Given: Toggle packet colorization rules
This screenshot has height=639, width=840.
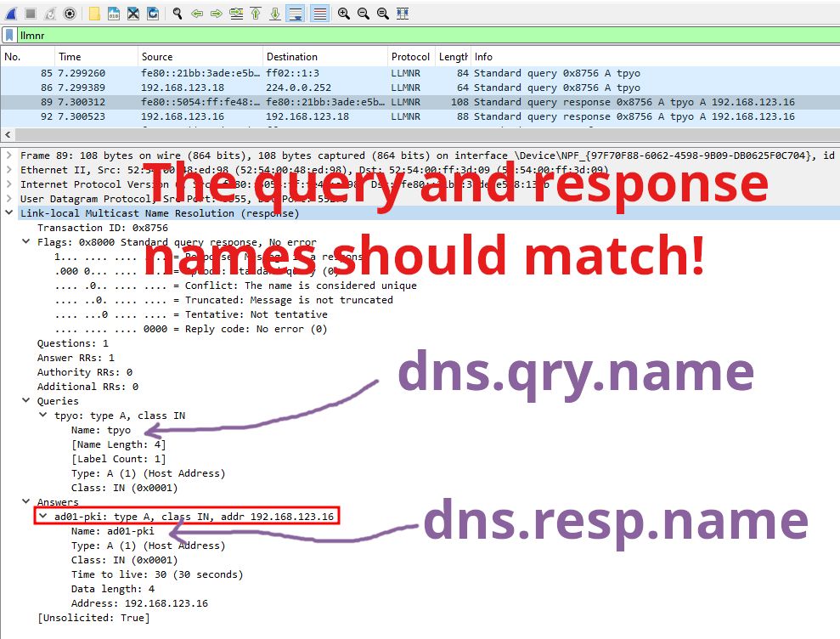Looking at the screenshot, I should pyautogui.click(x=319, y=14).
